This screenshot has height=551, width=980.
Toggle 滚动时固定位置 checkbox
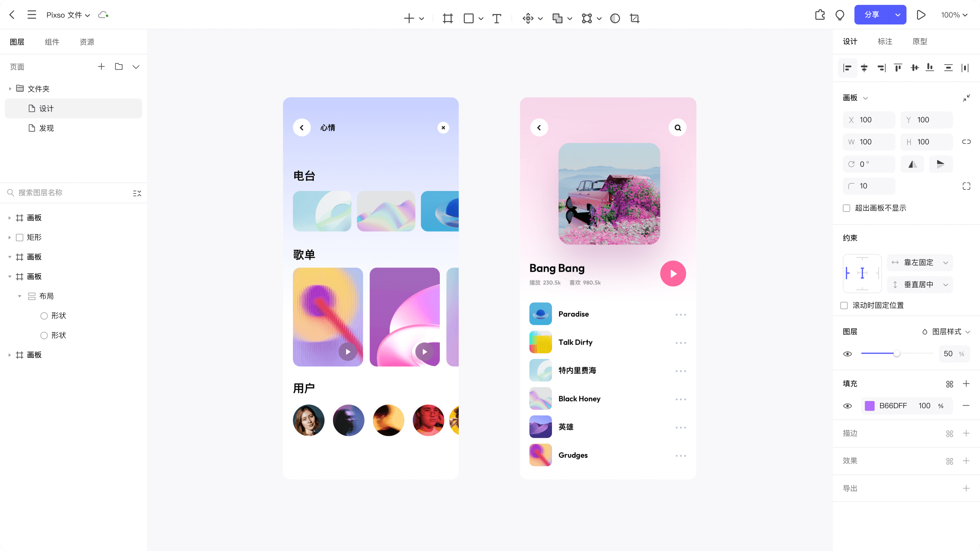(844, 305)
